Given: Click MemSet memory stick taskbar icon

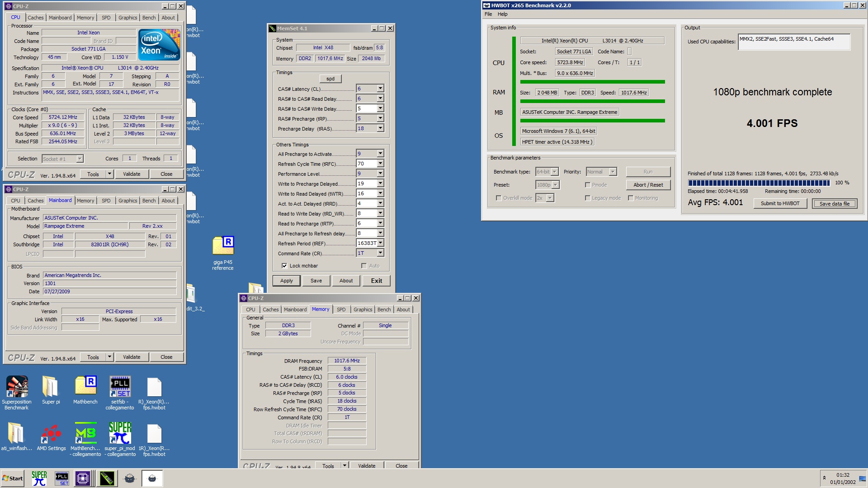Looking at the screenshot, I should [108, 479].
